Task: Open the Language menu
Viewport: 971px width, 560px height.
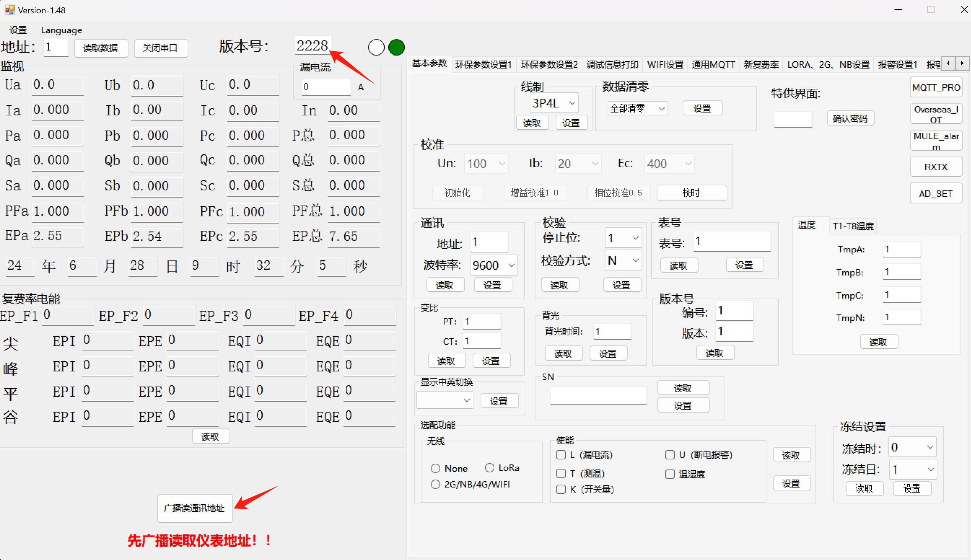Action: coord(61,30)
